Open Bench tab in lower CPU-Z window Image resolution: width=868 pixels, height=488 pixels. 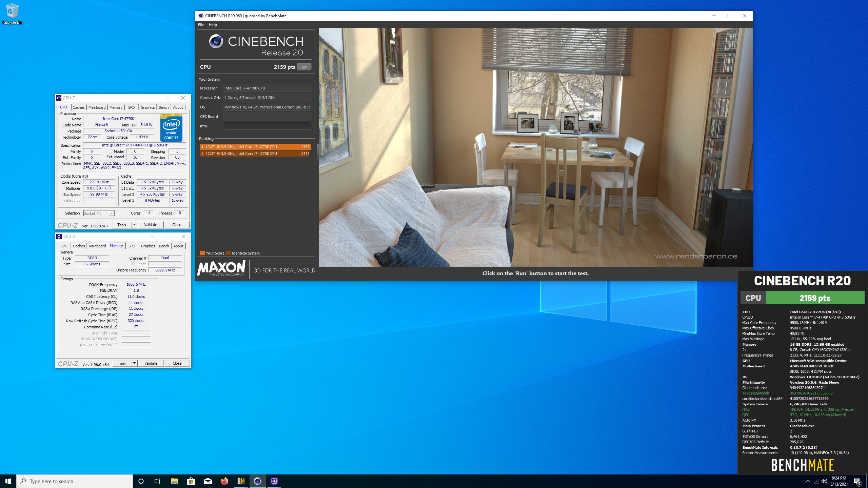164,246
